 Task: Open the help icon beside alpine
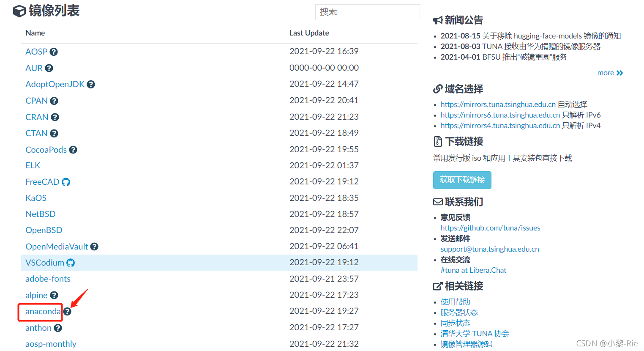pos(54,295)
